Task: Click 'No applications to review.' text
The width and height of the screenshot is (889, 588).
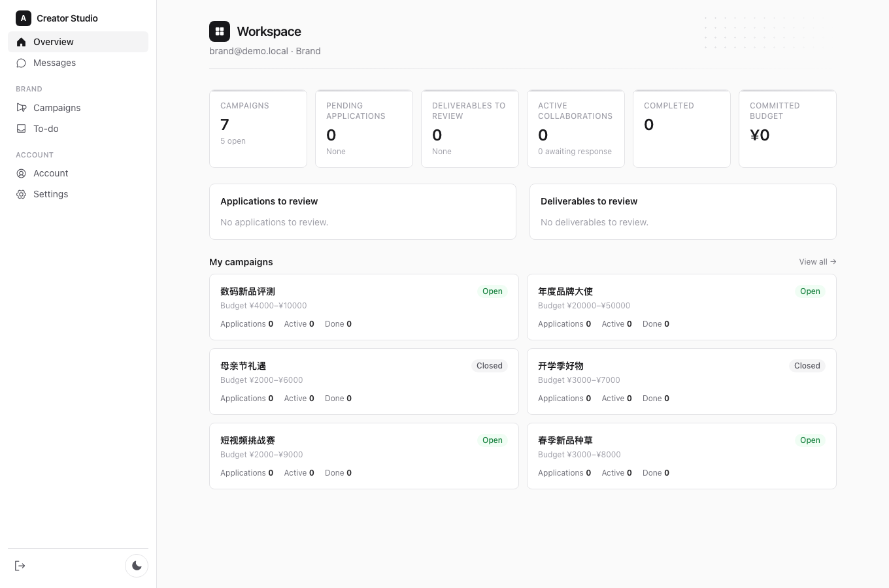Action: pos(275,222)
